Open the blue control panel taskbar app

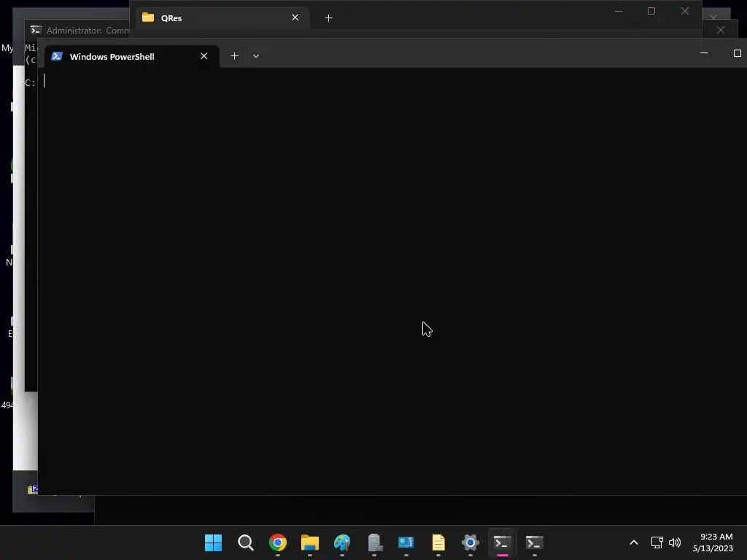click(406, 542)
